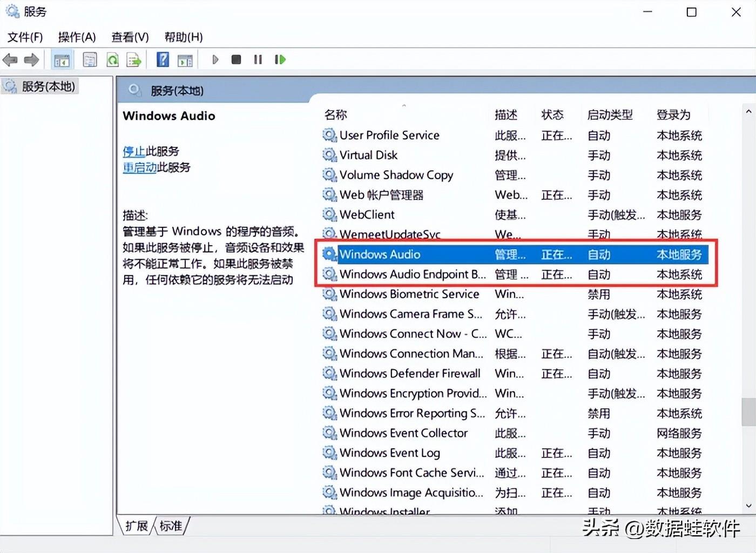This screenshot has width=756, height=553.
Task: Click the Forward arrow in toolbar
Action: [x=31, y=60]
